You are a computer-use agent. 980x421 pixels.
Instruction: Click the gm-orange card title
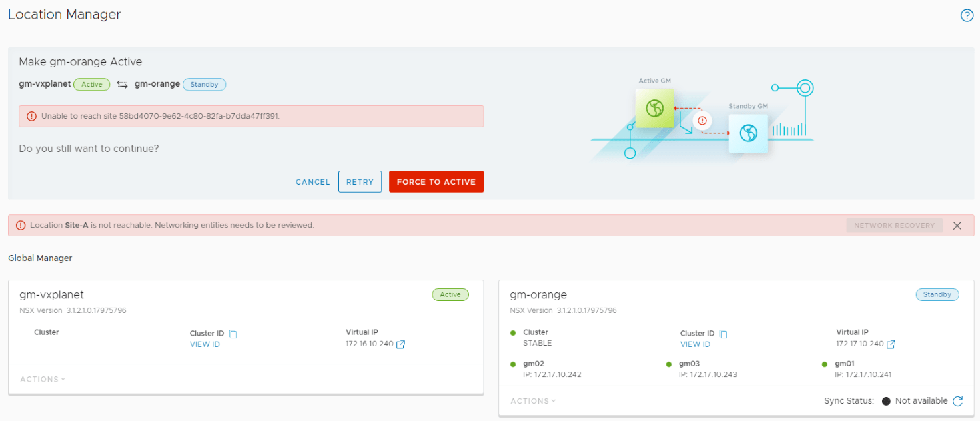pyautogui.click(x=538, y=295)
